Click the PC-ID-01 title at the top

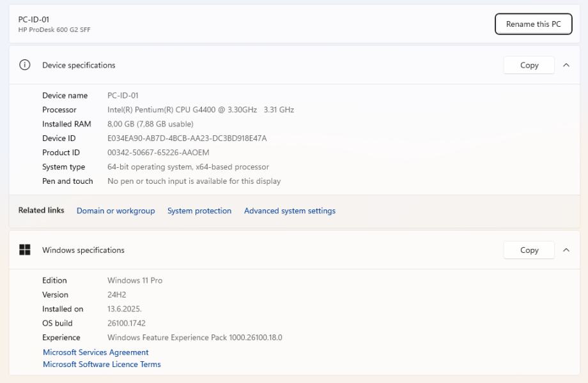[34, 19]
